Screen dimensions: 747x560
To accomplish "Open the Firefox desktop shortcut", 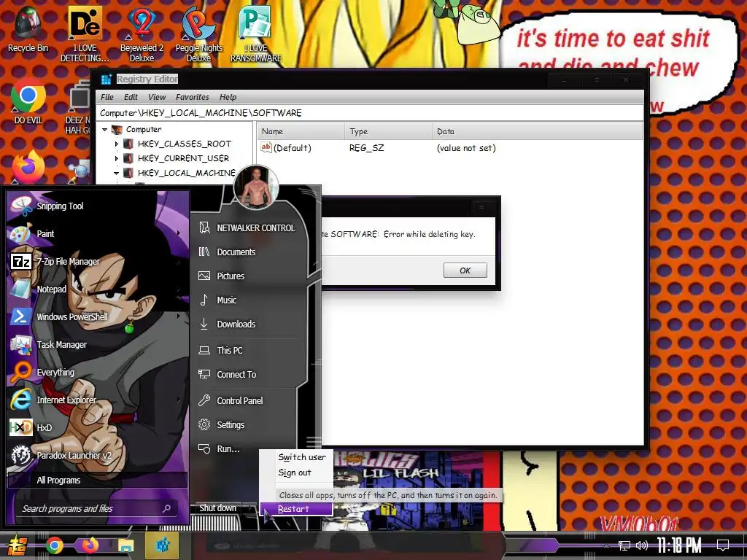I will click(x=28, y=167).
